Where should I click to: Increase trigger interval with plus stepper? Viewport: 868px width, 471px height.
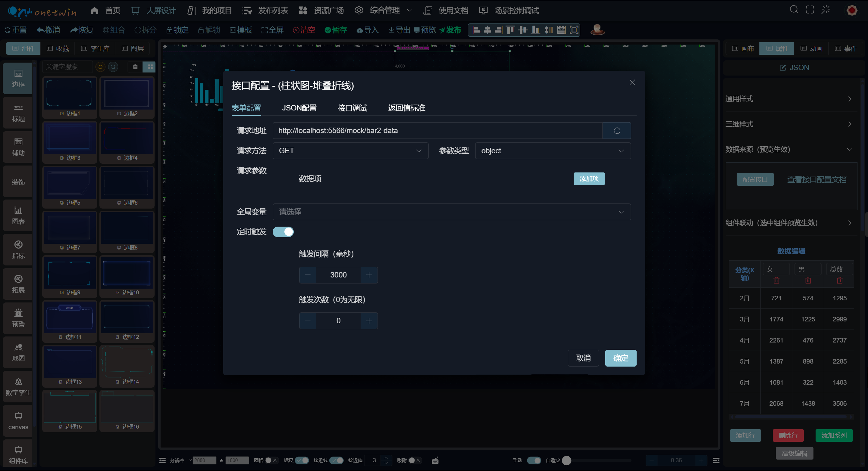[369, 275]
